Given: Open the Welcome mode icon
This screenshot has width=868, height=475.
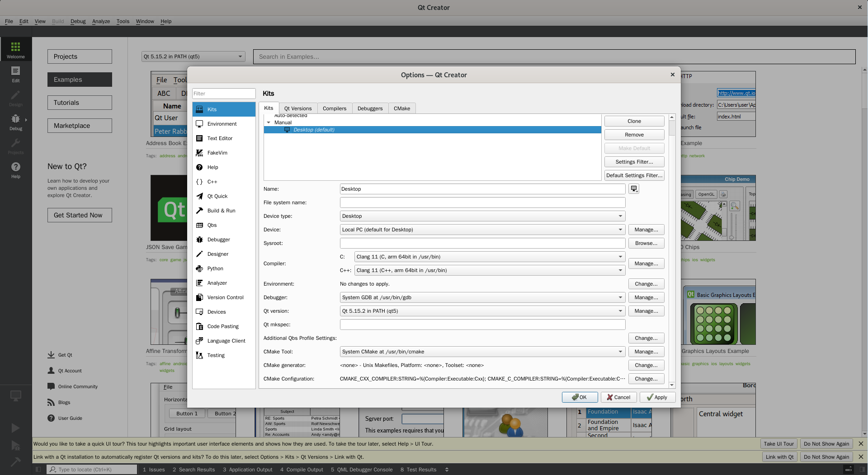Looking at the screenshot, I should pos(16,49).
